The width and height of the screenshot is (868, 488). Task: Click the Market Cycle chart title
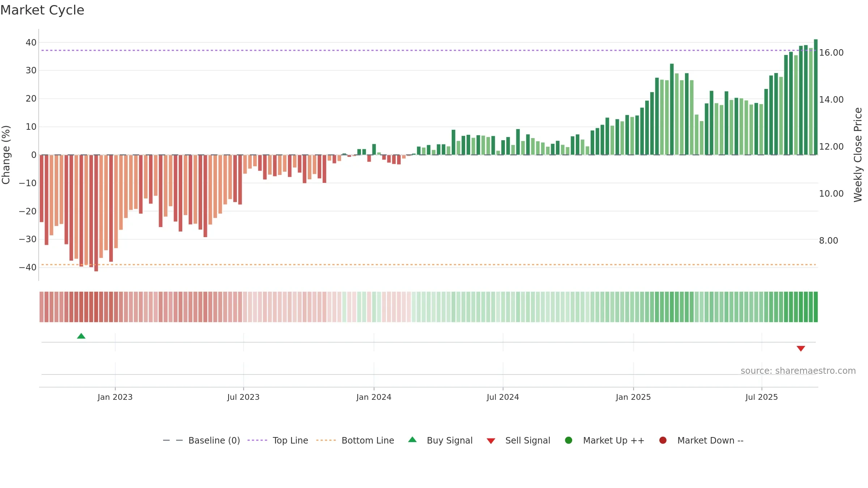(42, 10)
